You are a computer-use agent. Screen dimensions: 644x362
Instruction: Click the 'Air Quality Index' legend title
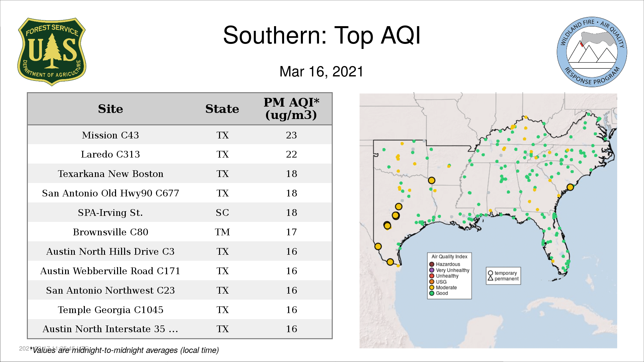(x=449, y=256)
